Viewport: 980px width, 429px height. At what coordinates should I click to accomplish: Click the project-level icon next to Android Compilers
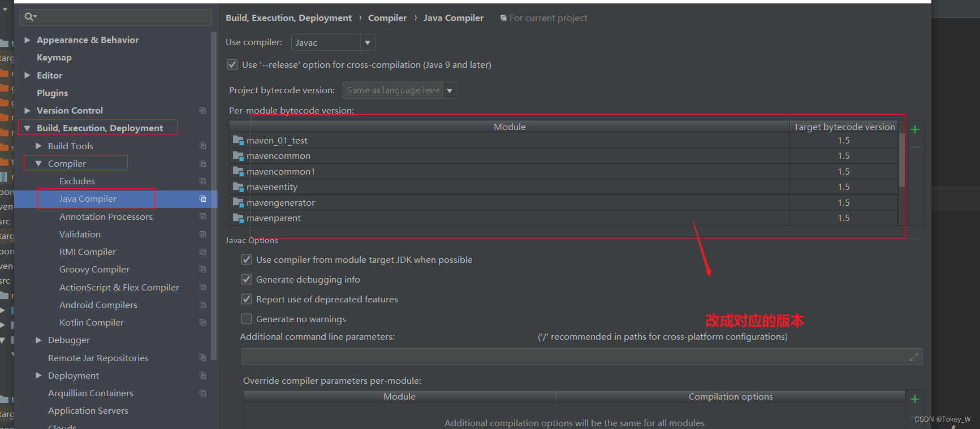click(202, 305)
